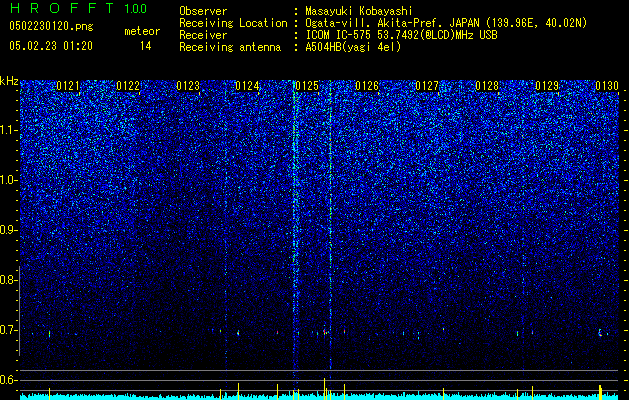Click the meteor count value 14
Screen dimensions: 629x400
pos(145,46)
